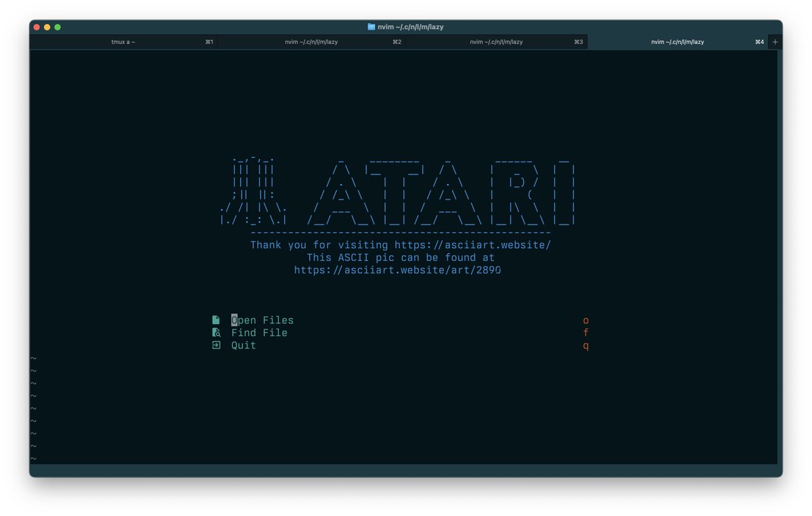Viewport: 812px width, 516px height.
Task: Select the Find File menu entry
Action: pos(259,333)
